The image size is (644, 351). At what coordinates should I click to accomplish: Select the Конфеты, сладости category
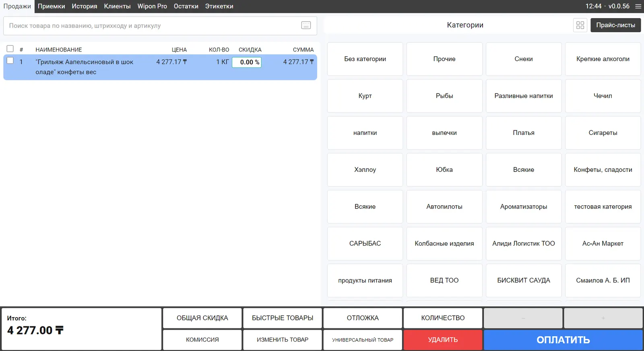pyautogui.click(x=603, y=170)
